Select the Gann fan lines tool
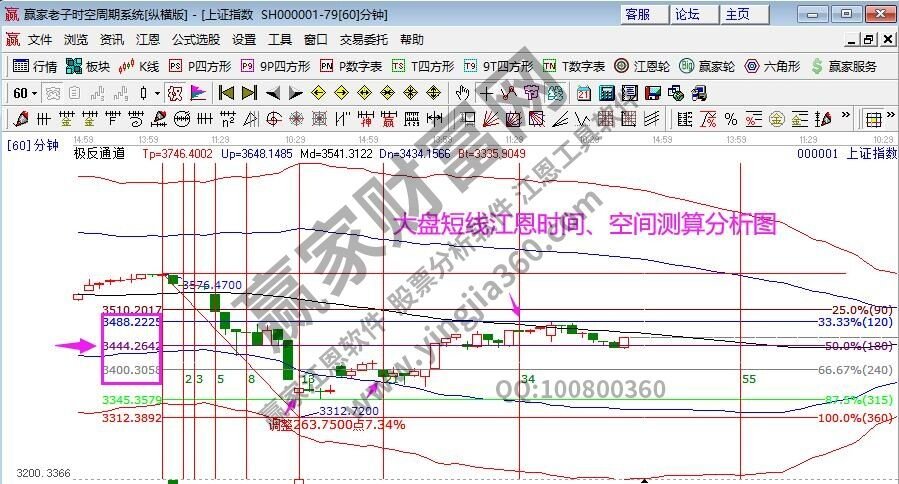The height and width of the screenshot is (484, 899). pos(490,119)
